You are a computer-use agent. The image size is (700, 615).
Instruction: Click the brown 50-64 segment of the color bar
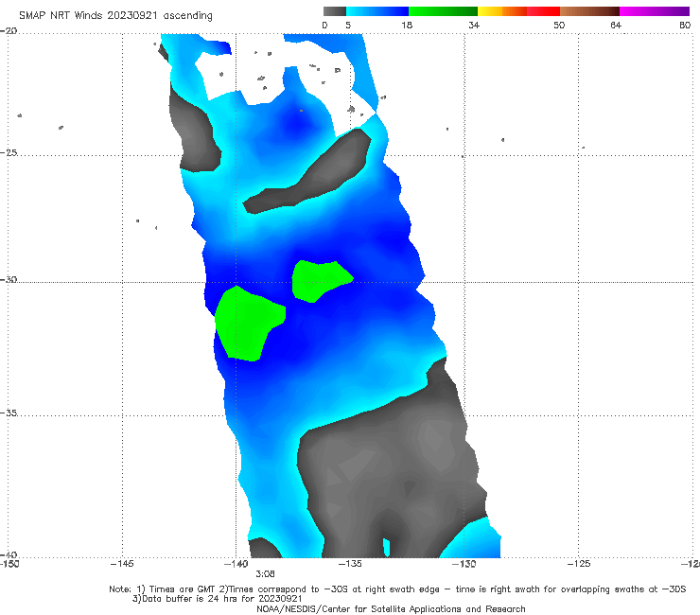click(589, 11)
